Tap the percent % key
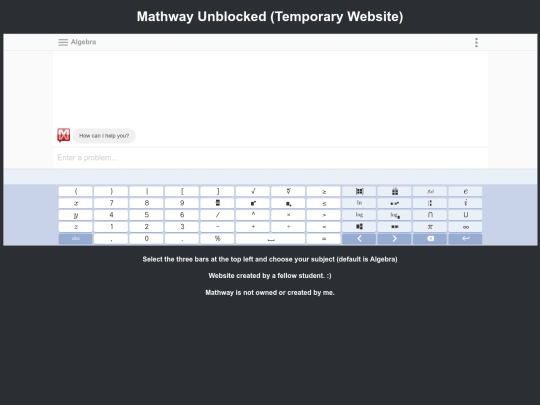Screen dimensions: 540x405 [x=217, y=239]
